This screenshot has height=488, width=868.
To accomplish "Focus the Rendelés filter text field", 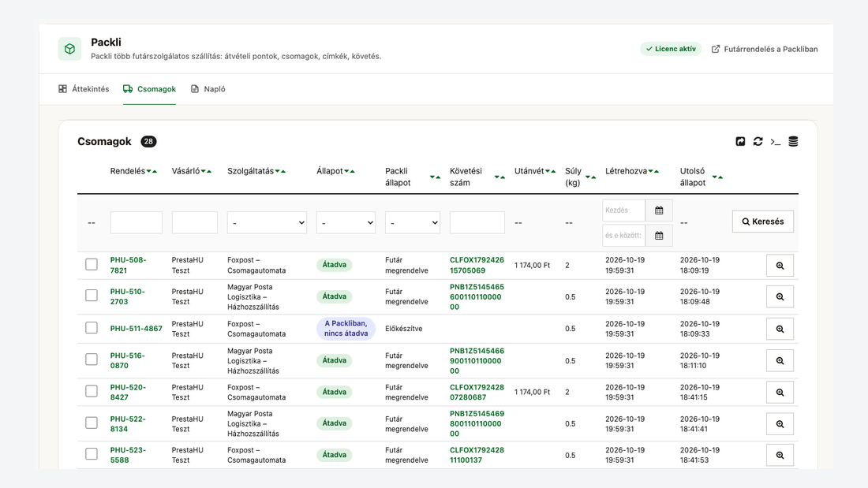I will tap(137, 222).
